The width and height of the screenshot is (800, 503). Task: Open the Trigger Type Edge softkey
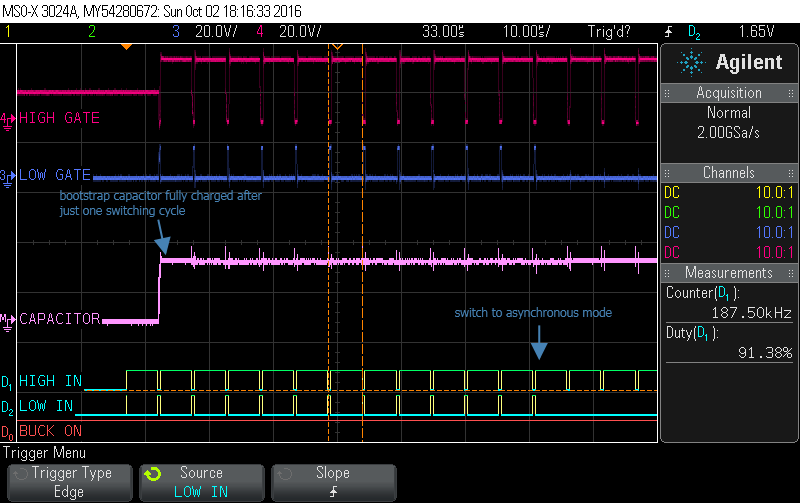coord(66,482)
